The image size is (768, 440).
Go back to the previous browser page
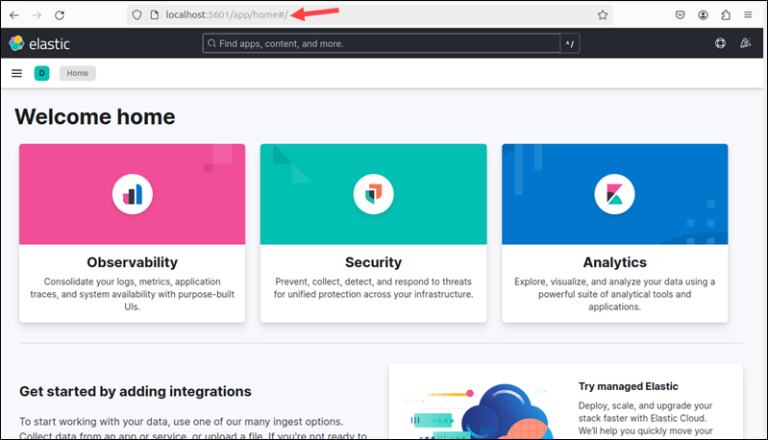pyautogui.click(x=14, y=15)
